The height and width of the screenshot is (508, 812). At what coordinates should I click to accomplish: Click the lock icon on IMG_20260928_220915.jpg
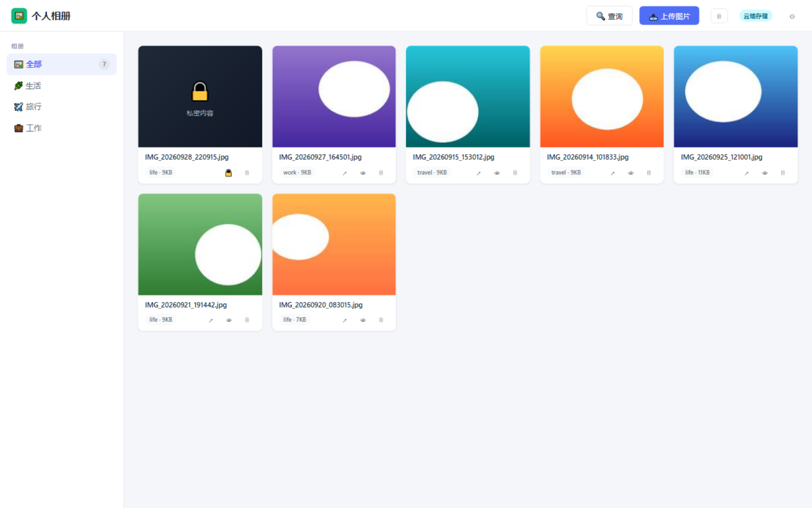(228, 173)
